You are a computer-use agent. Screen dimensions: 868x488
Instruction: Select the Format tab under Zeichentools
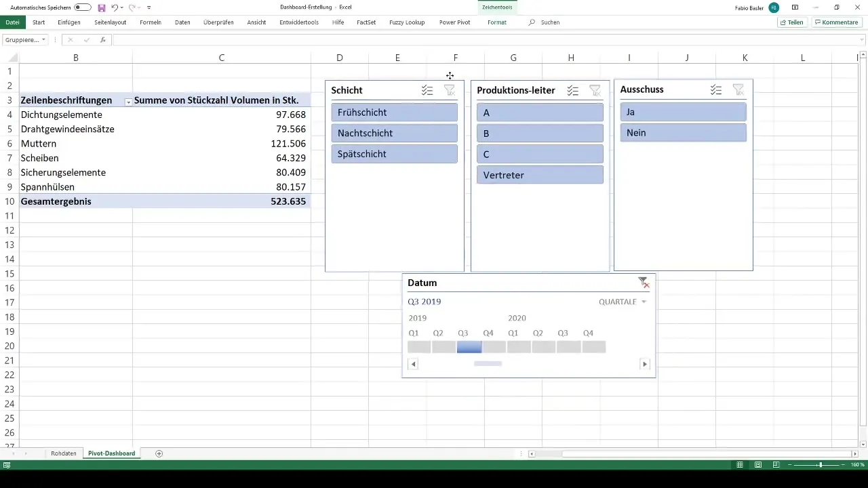click(497, 22)
